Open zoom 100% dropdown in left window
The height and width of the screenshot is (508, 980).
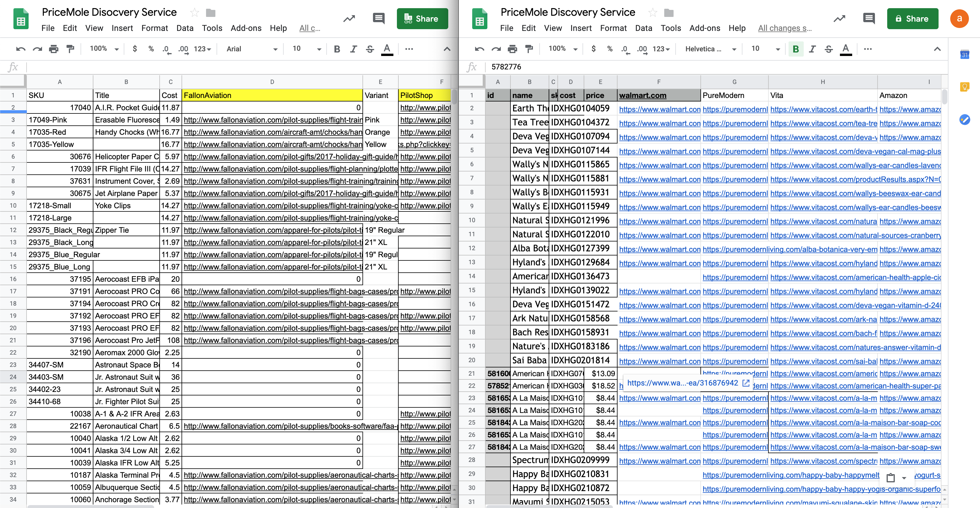pyautogui.click(x=104, y=49)
